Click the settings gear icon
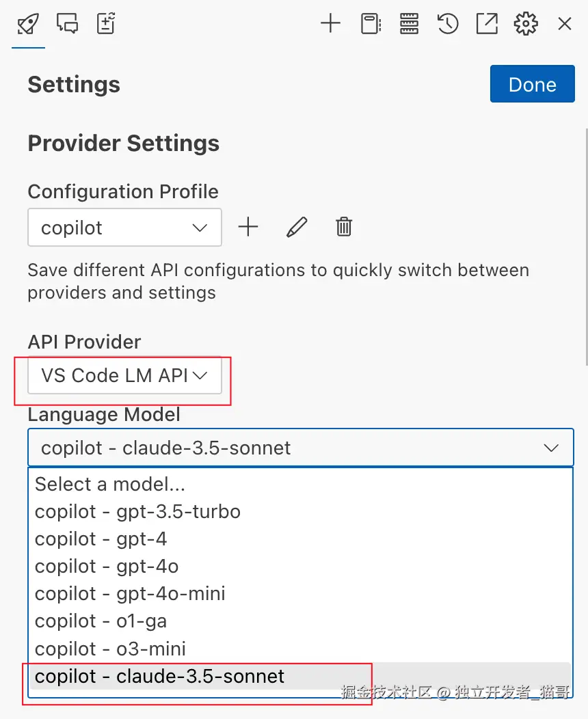588x719 pixels. 525,24
